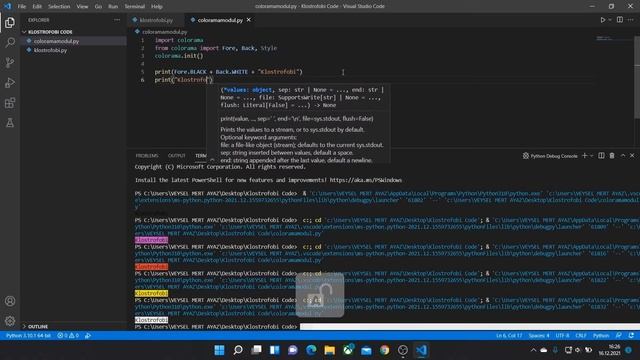Select Python Debug Console terminal label
The image size is (640, 360).
550,156
